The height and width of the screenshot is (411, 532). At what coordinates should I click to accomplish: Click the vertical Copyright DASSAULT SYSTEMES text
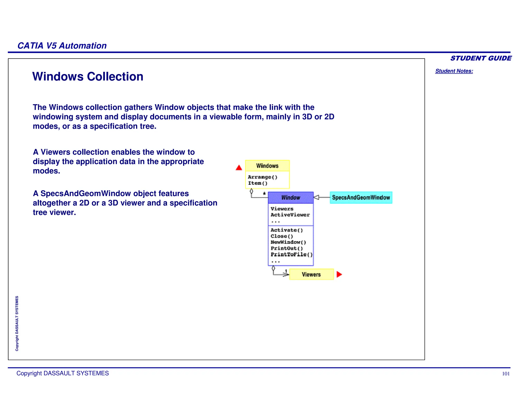click(17, 323)
